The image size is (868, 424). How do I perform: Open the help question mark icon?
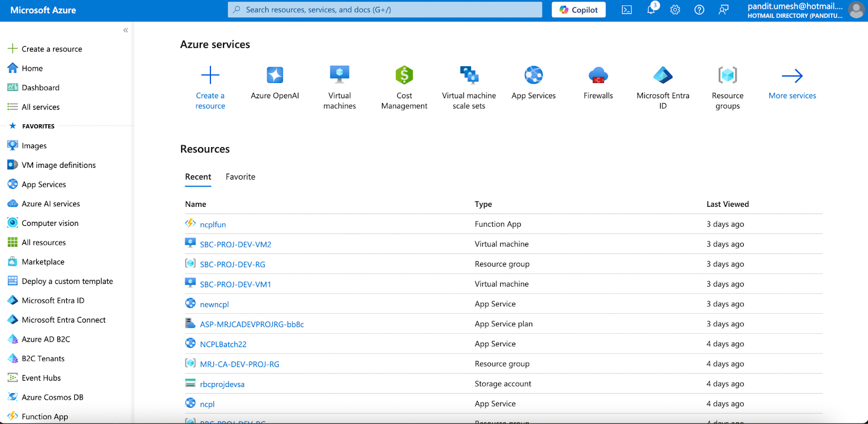point(699,10)
